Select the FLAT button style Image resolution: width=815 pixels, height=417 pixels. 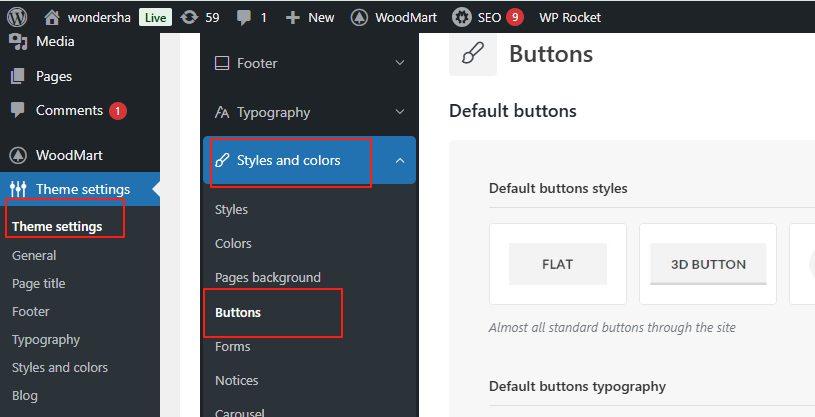click(557, 264)
